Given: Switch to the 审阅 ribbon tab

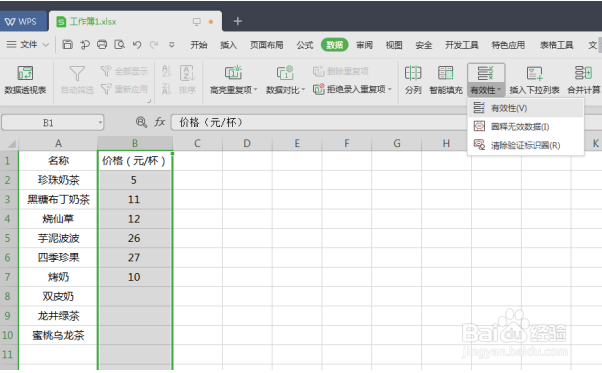Looking at the screenshot, I should (x=364, y=45).
